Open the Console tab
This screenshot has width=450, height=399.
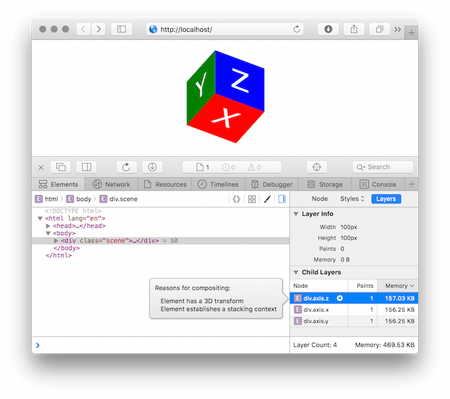coord(378,184)
